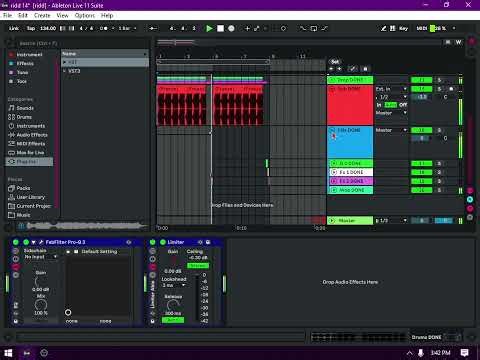This screenshot has height=360, width=480.
Task: Open Packs in browser places
Action: tap(19, 188)
